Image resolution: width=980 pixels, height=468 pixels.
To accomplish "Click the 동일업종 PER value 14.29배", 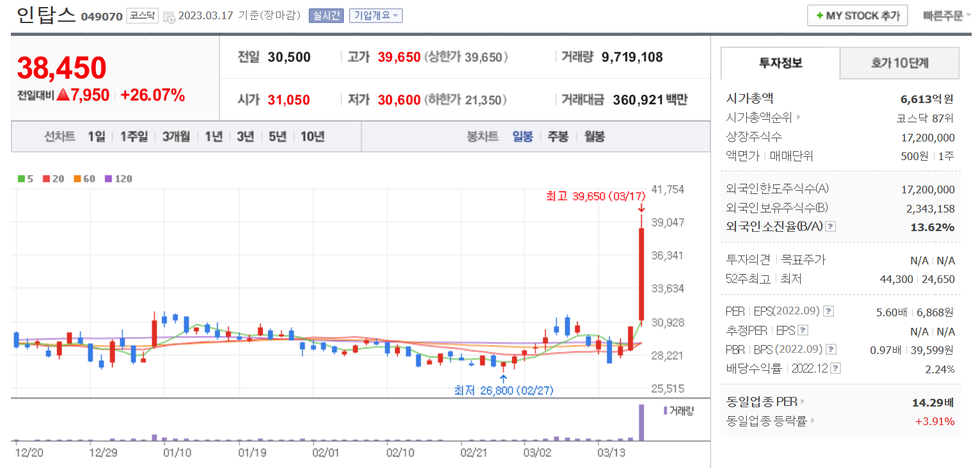I will (933, 402).
